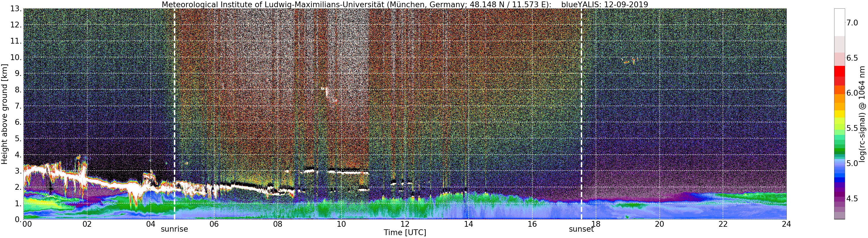Image resolution: width=868 pixels, height=238 pixels.
Task: Click the x-axis tick label 06
Action: click(x=214, y=224)
